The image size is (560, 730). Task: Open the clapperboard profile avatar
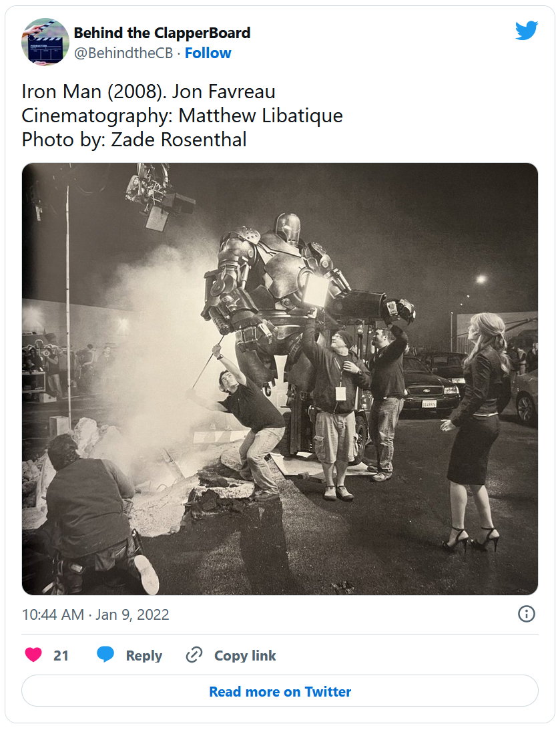45,42
